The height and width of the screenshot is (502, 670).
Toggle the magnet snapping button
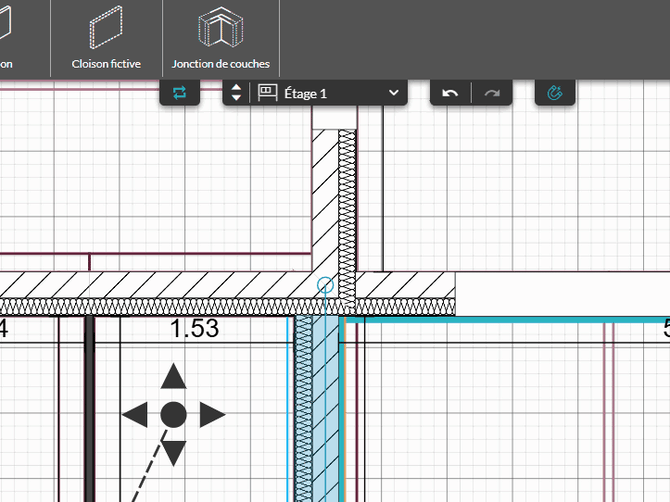point(556,93)
